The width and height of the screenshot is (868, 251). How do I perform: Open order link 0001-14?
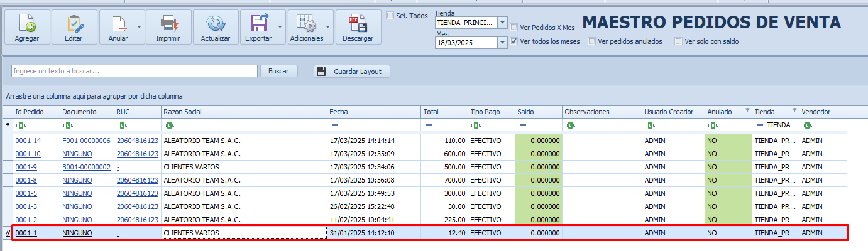click(28, 141)
